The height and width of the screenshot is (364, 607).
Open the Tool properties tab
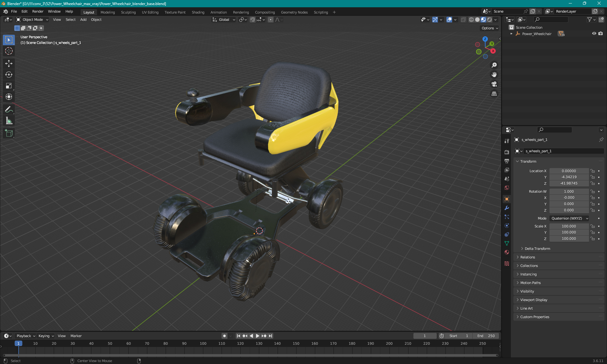507,141
